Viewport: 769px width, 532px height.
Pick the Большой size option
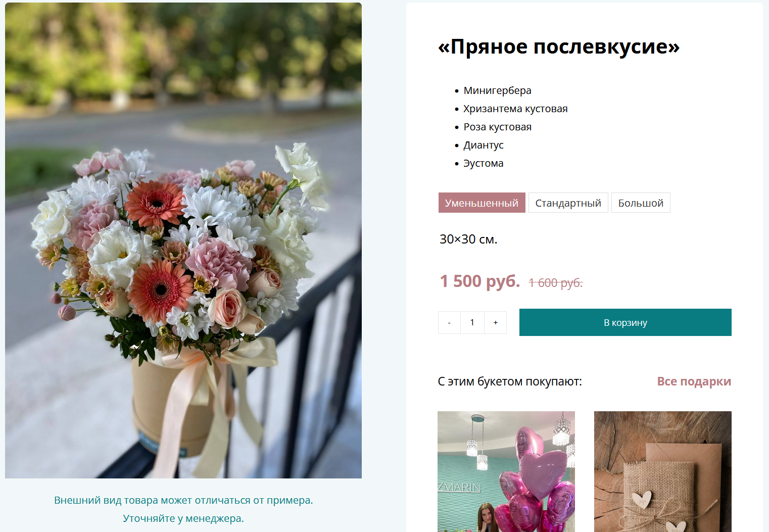(641, 203)
